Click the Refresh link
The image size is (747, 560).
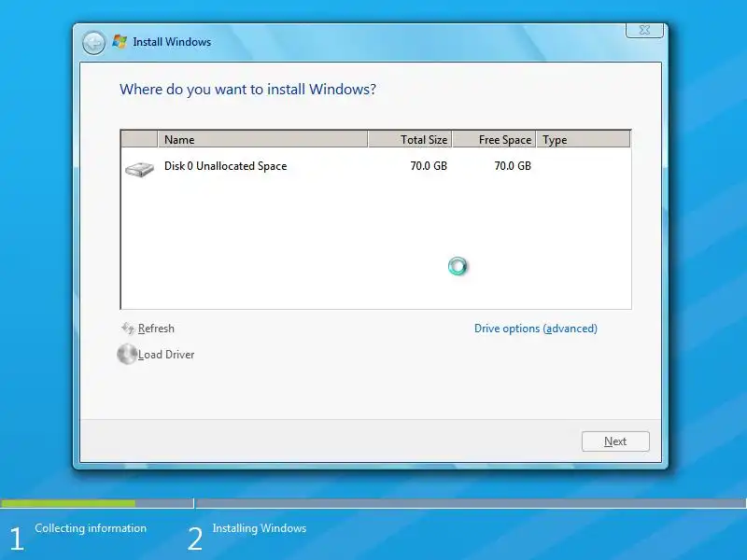click(x=156, y=329)
